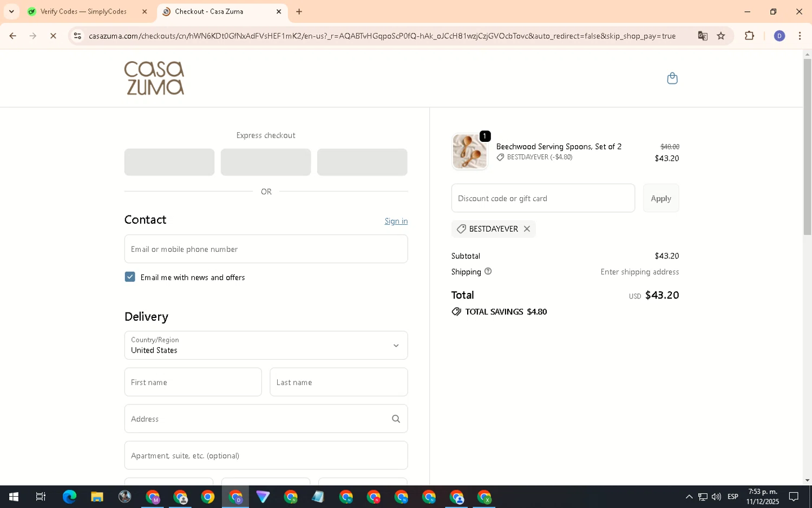Click the Last name field
The image size is (812, 508).
tap(339, 382)
